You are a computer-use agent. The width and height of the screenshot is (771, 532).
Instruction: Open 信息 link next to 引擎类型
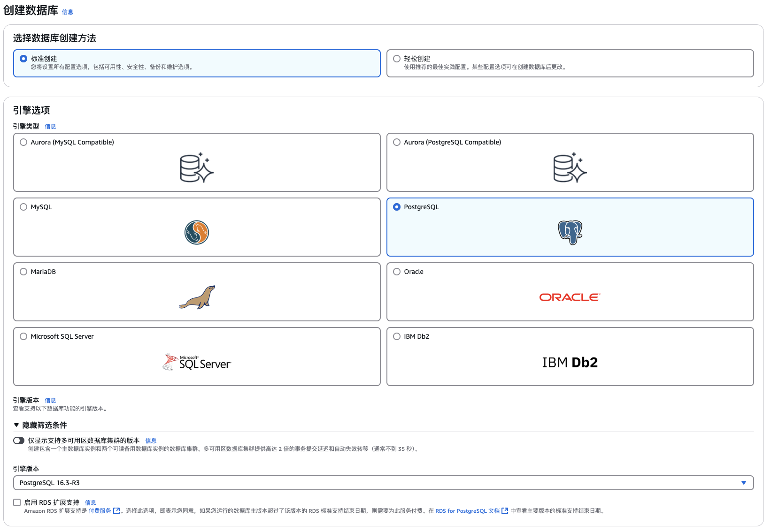click(50, 127)
